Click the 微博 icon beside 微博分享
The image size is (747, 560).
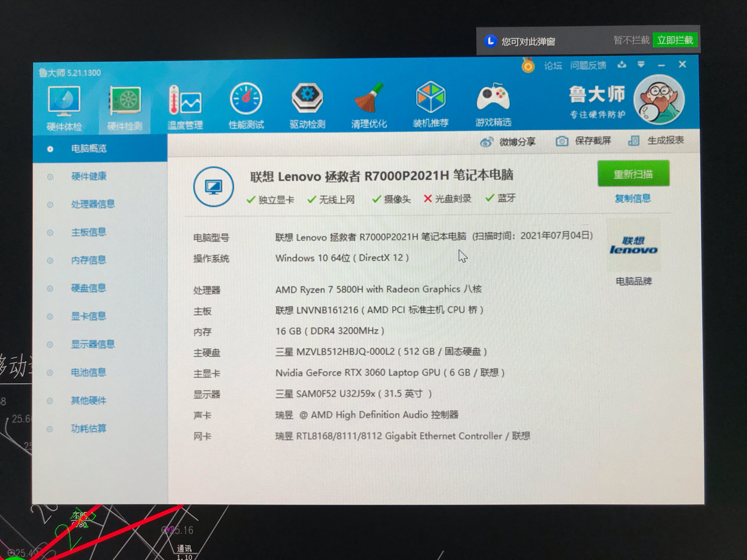pos(486,142)
